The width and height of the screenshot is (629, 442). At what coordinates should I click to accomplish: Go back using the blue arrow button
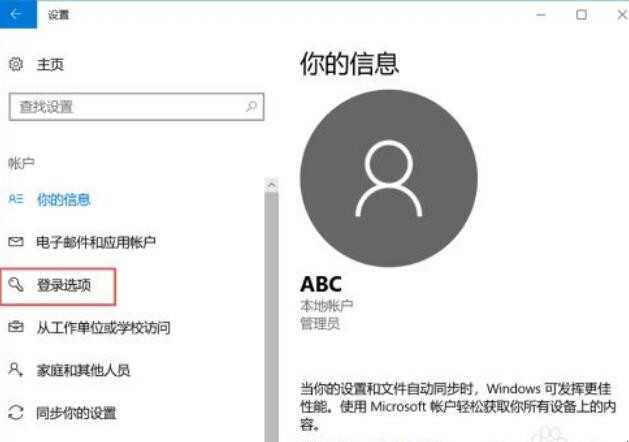[x=18, y=14]
